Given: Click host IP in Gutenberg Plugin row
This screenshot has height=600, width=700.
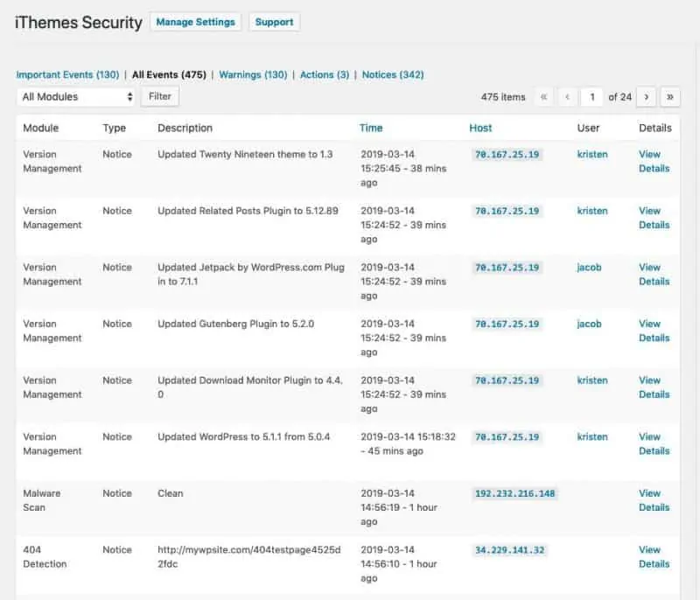Looking at the screenshot, I should tap(507, 324).
